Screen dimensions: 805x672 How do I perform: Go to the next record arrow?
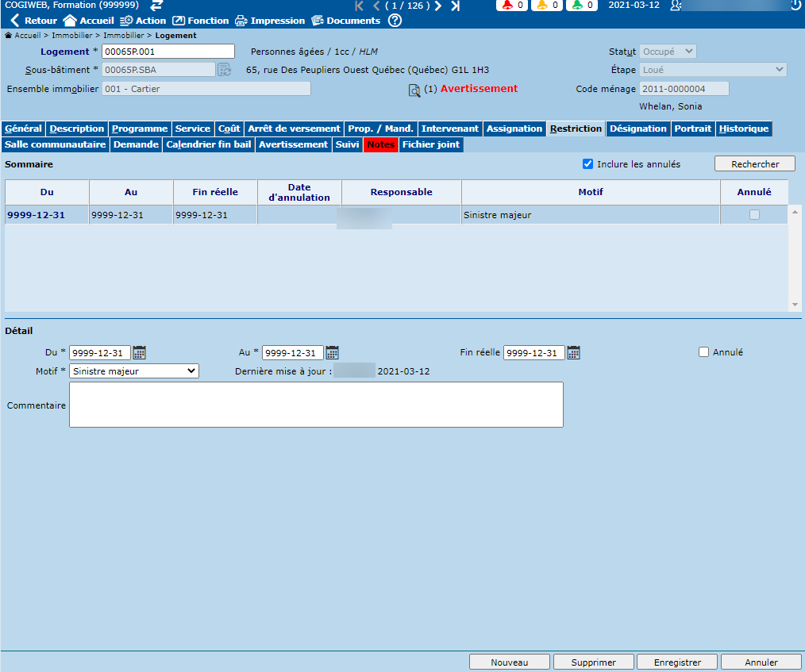[x=437, y=6]
